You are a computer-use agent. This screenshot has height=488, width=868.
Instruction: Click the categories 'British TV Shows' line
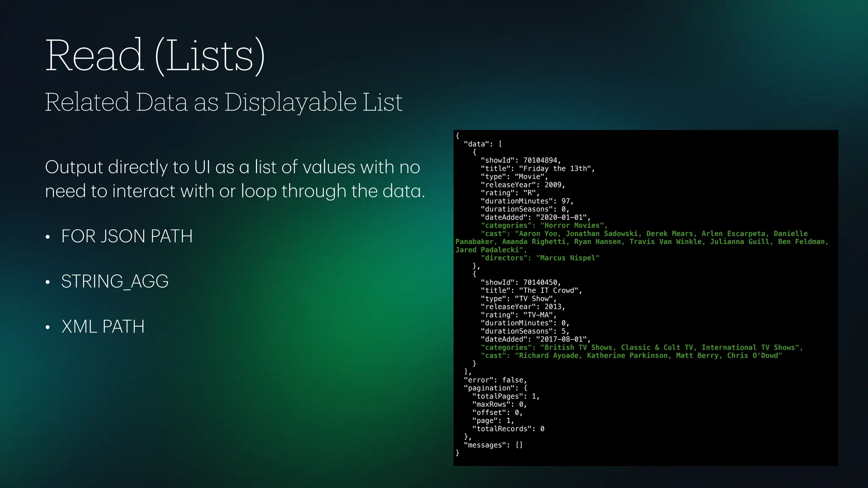coord(642,347)
